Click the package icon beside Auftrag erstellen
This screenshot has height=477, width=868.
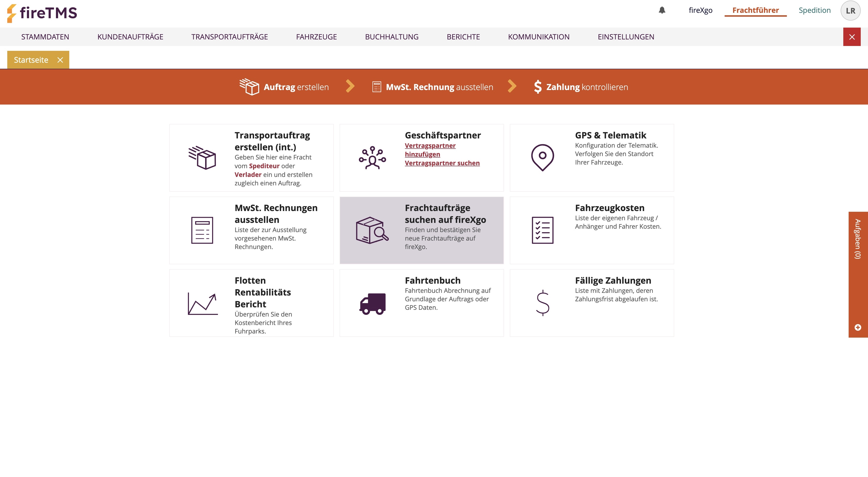tap(249, 87)
